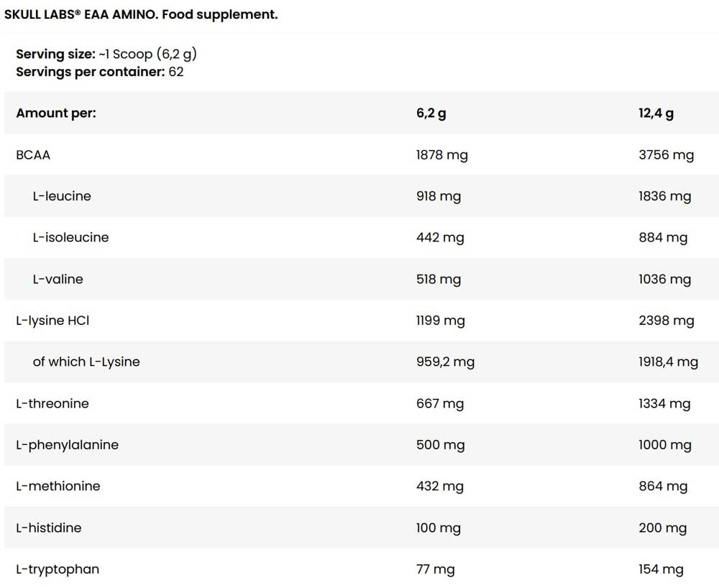The height and width of the screenshot is (588, 719).
Task: Select the 864 mg L-methionine value
Action: (x=663, y=486)
